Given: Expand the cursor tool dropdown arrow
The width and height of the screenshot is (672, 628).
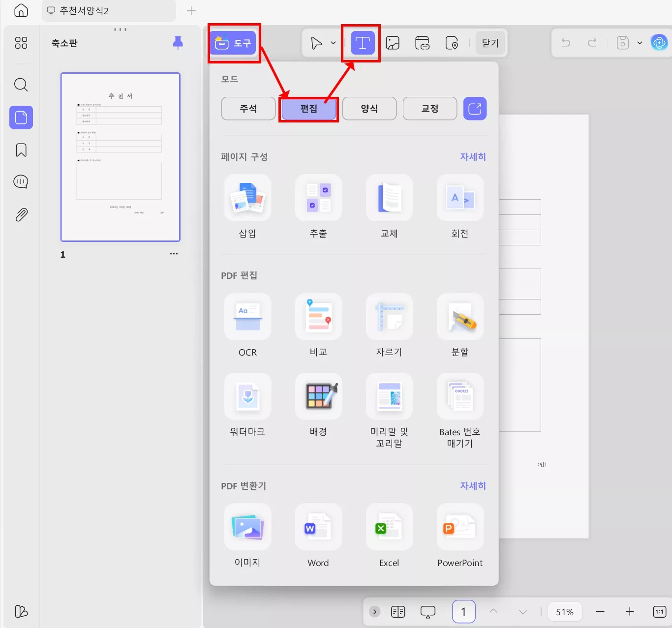Looking at the screenshot, I should (333, 43).
